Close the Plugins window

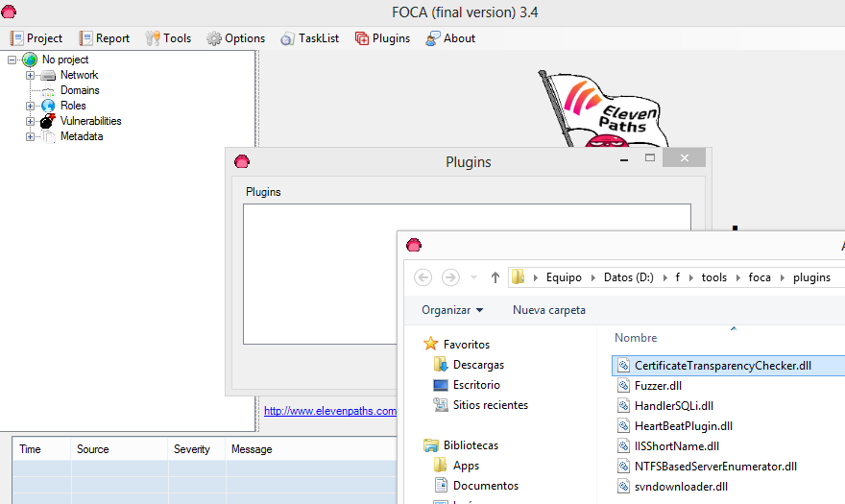coord(685,158)
